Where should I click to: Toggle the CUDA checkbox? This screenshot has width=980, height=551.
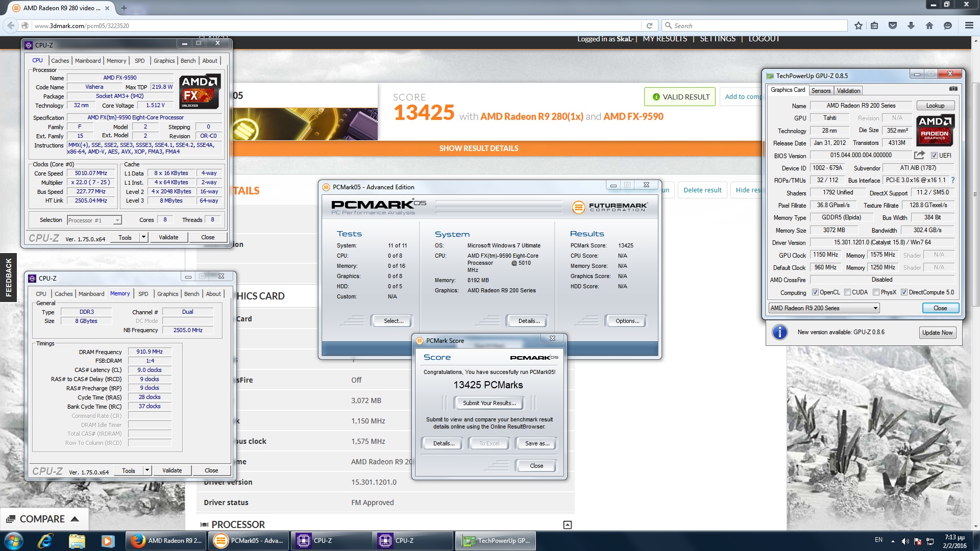(x=847, y=292)
